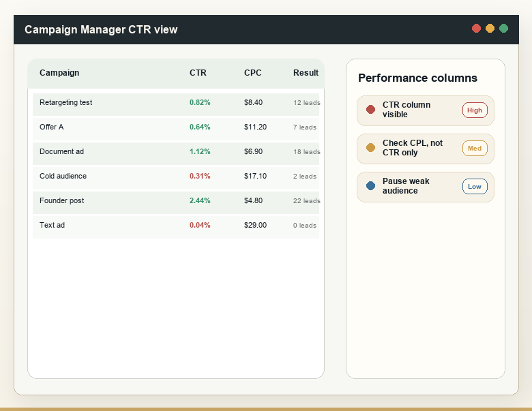Image resolution: width=532 pixels, height=411 pixels.
Task: Open the Check CPL, not CTR only card
Action: tap(426, 149)
